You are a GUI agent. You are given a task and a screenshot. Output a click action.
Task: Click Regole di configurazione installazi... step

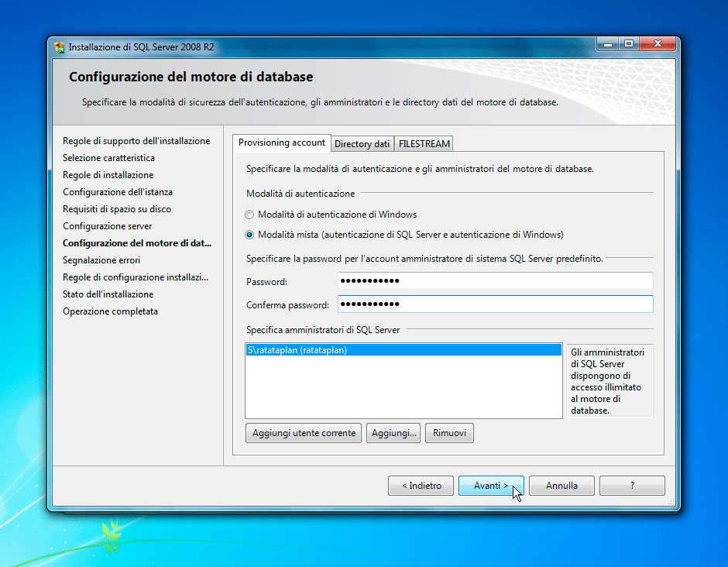tap(136, 277)
